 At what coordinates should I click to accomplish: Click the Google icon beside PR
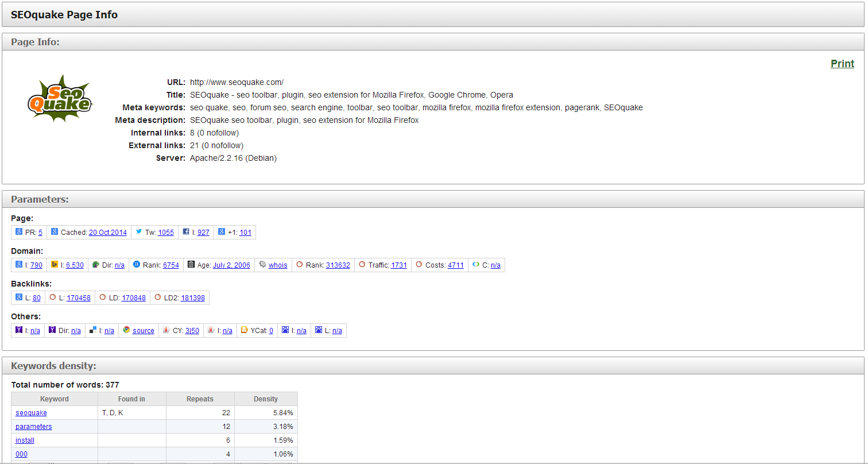19,232
